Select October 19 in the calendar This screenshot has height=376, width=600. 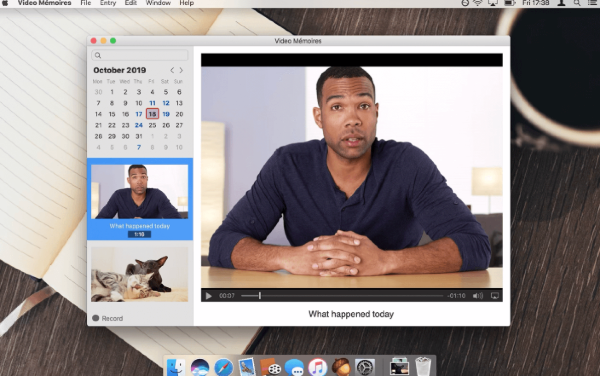point(166,114)
